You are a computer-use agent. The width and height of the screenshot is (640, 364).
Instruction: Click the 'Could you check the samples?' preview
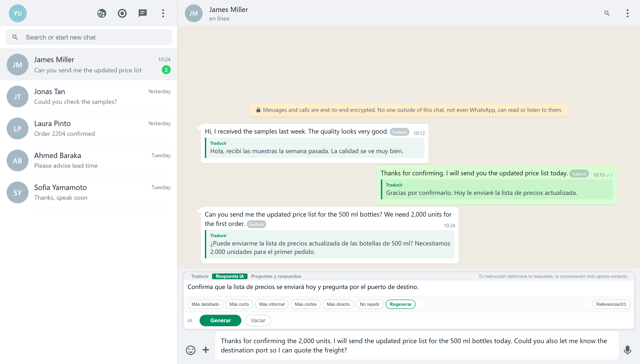[75, 102]
